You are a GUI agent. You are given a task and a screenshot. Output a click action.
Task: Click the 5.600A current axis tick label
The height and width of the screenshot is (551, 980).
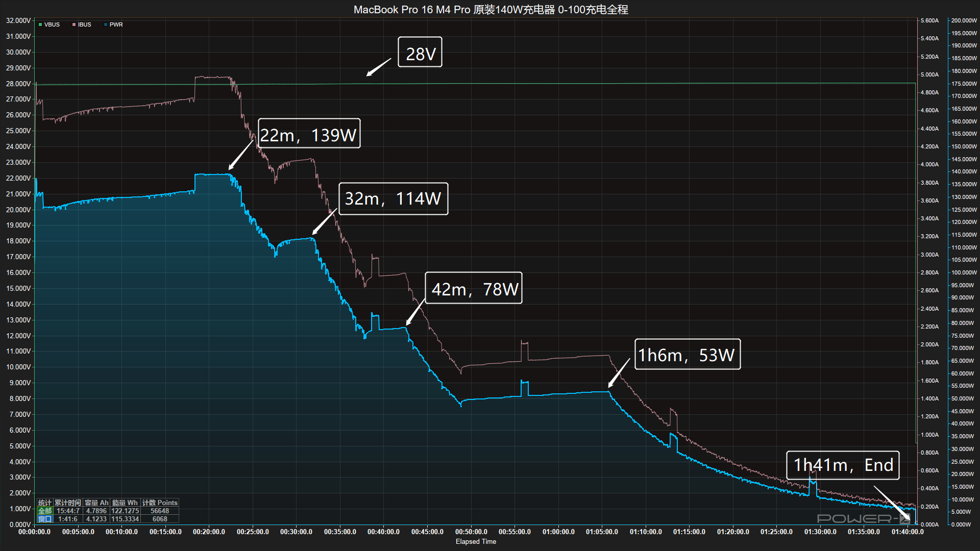pos(929,20)
